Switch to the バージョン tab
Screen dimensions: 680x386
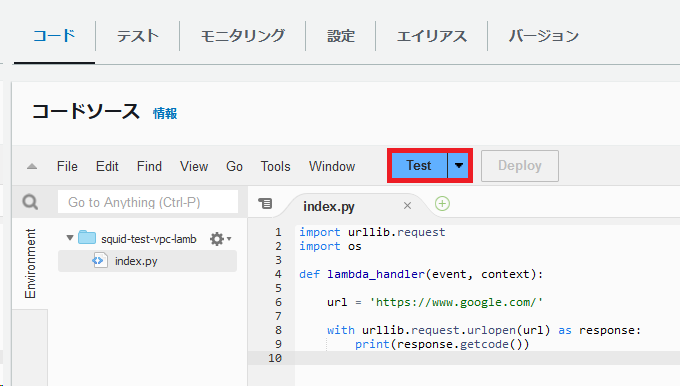click(544, 36)
